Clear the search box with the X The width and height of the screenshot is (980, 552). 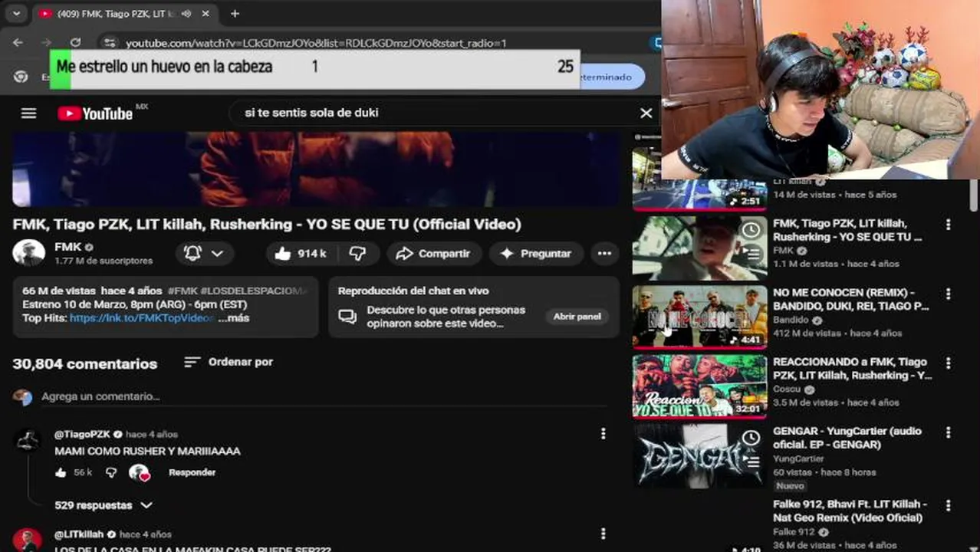(646, 113)
